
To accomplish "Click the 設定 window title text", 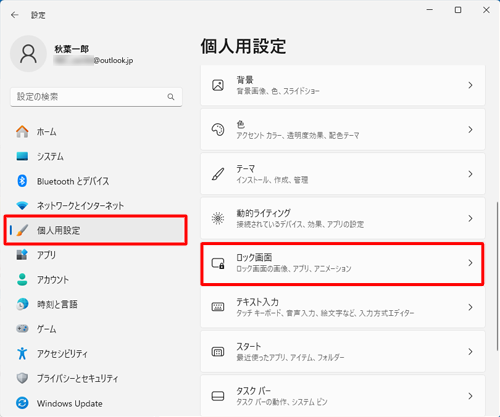I will (x=38, y=15).
